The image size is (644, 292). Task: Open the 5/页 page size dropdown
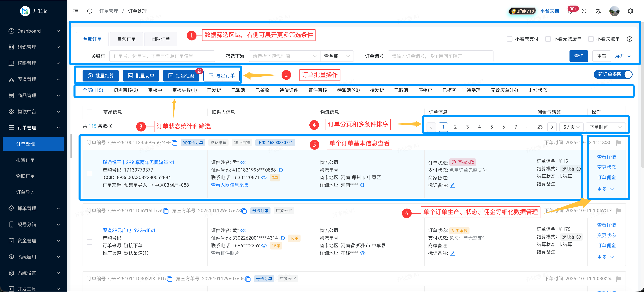pyautogui.click(x=571, y=127)
